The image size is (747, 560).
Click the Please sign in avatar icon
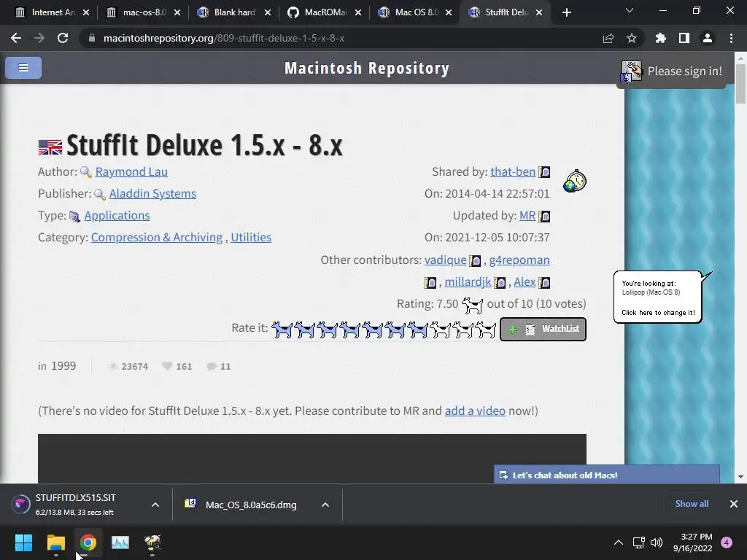[631, 71]
